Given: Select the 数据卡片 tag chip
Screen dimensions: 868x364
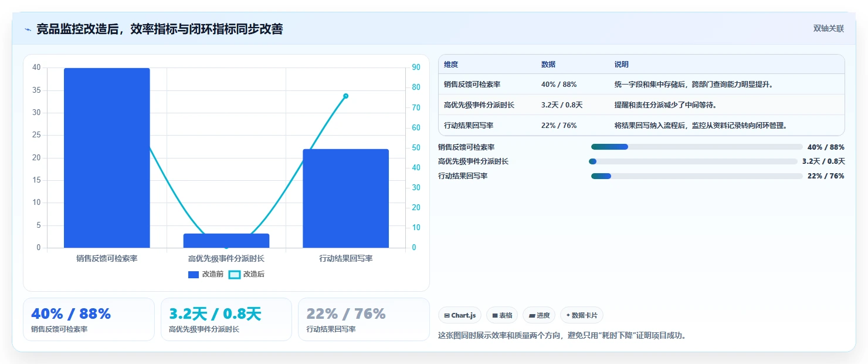Looking at the screenshot, I should [x=582, y=315].
